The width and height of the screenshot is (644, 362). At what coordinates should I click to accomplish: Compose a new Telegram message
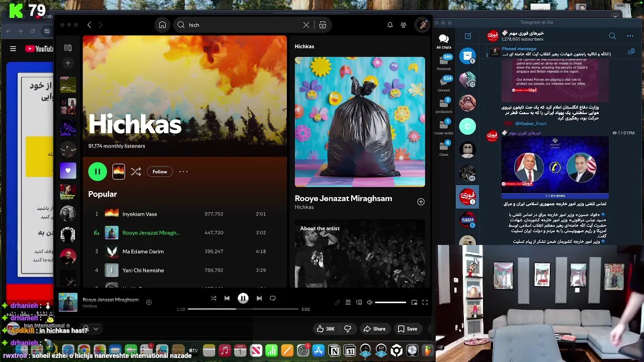(x=468, y=36)
